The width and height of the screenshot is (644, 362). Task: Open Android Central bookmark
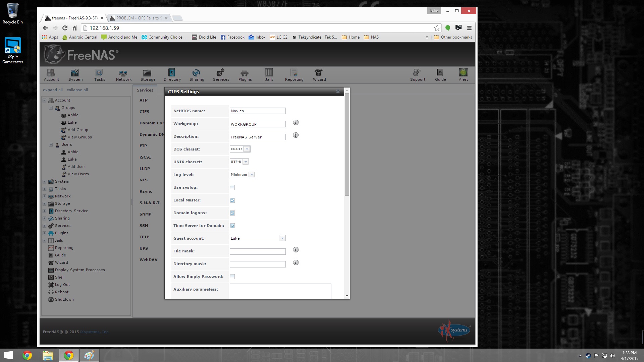coord(80,37)
